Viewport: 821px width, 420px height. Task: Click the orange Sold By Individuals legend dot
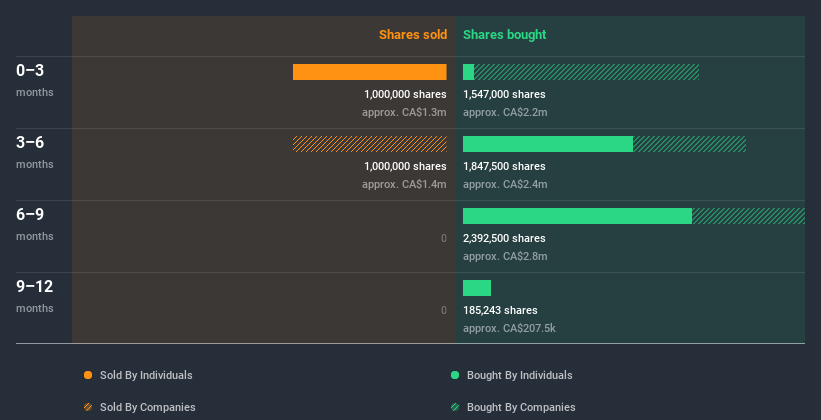(88, 375)
